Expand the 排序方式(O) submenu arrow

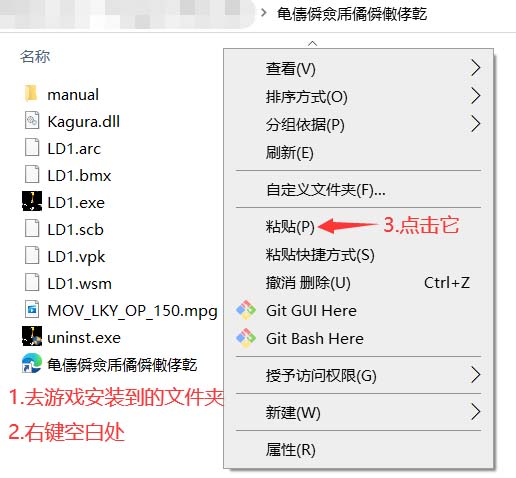[x=476, y=96]
